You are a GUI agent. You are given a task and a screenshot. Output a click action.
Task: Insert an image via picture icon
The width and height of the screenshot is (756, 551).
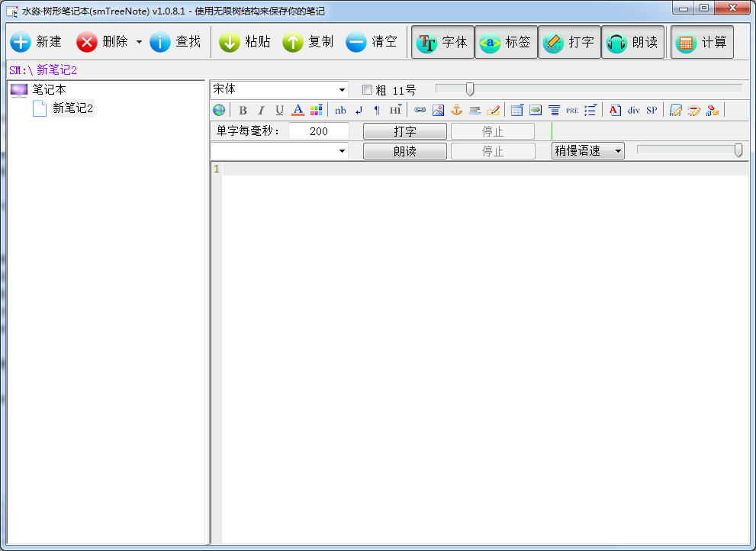[x=439, y=110]
